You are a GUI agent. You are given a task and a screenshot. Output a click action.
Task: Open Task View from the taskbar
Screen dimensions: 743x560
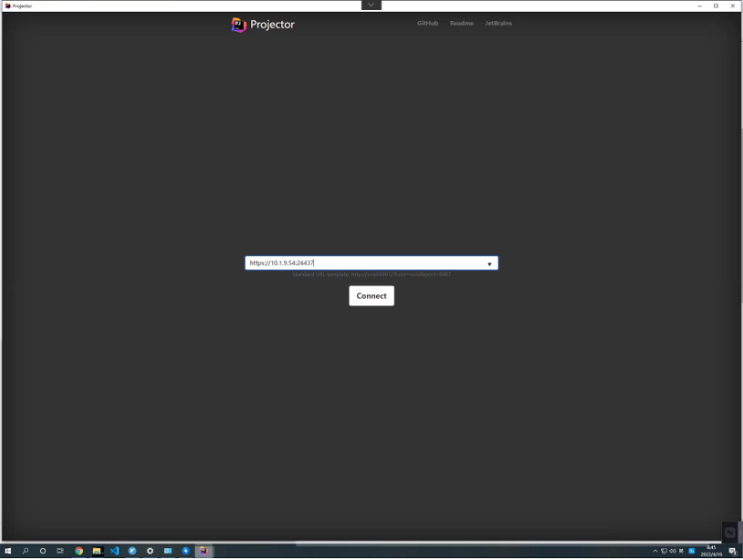[x=60, y=551]
